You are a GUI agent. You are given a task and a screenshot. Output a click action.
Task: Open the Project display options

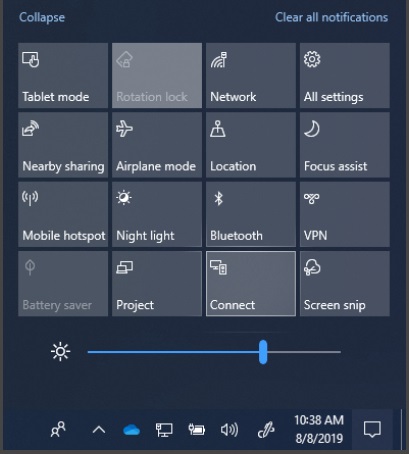click(x=157, y=283)
